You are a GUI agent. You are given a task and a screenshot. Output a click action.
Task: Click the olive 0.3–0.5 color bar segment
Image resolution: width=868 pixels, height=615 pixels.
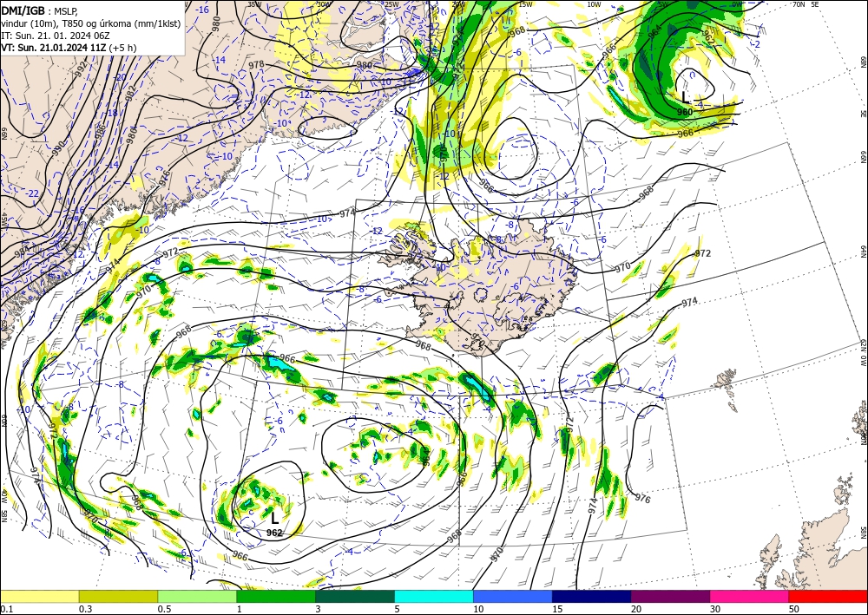[x=118, y=596]
